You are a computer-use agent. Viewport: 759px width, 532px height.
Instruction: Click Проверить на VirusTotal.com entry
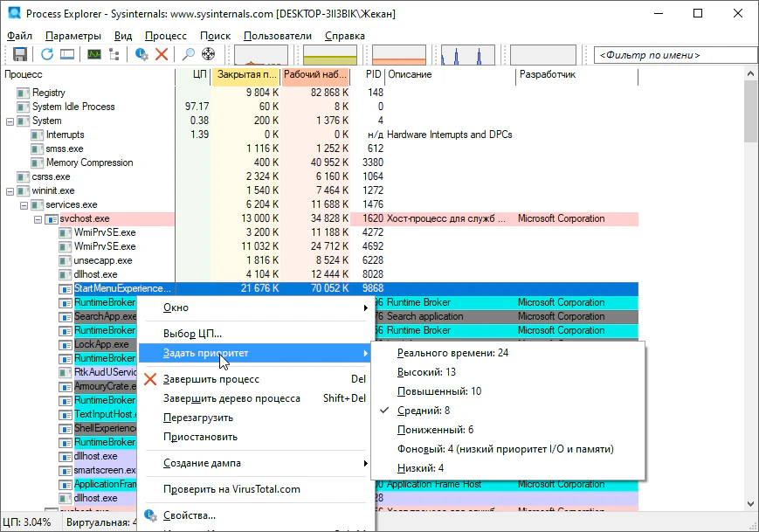pos(231,489)
